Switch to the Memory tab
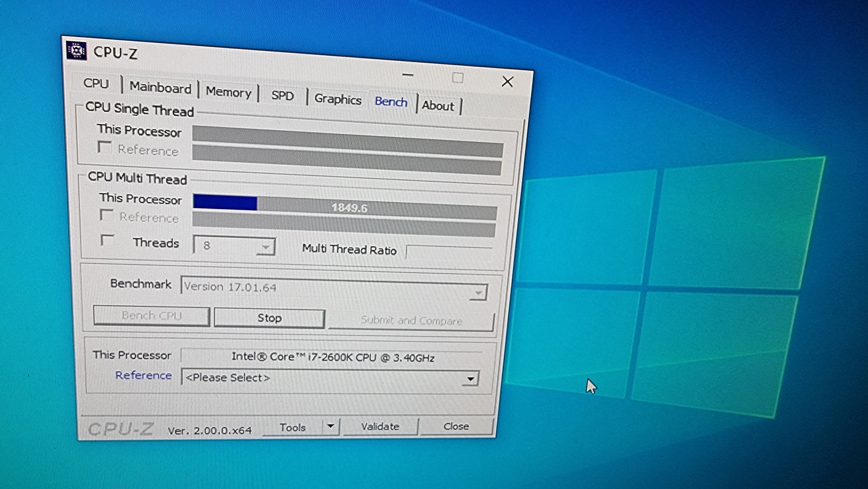Screen dimensions: 868x489 coord(229,92)
